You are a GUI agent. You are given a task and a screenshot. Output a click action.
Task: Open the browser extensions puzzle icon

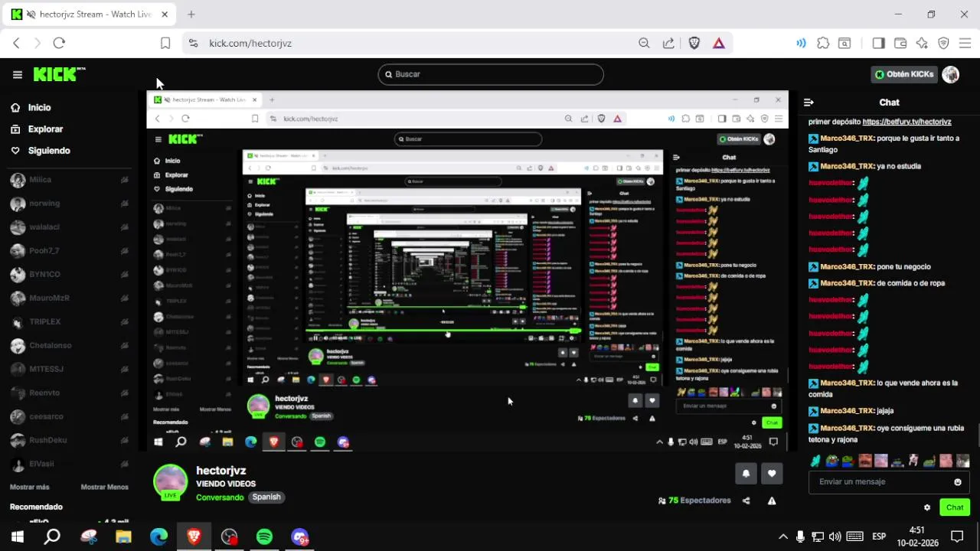[x=823, y=44]
